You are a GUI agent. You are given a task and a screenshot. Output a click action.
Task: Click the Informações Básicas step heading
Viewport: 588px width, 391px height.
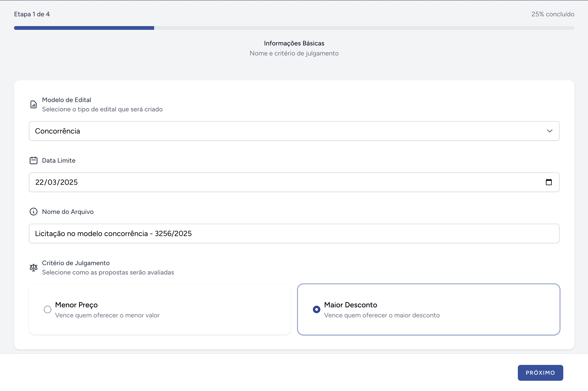pos(294,43)
